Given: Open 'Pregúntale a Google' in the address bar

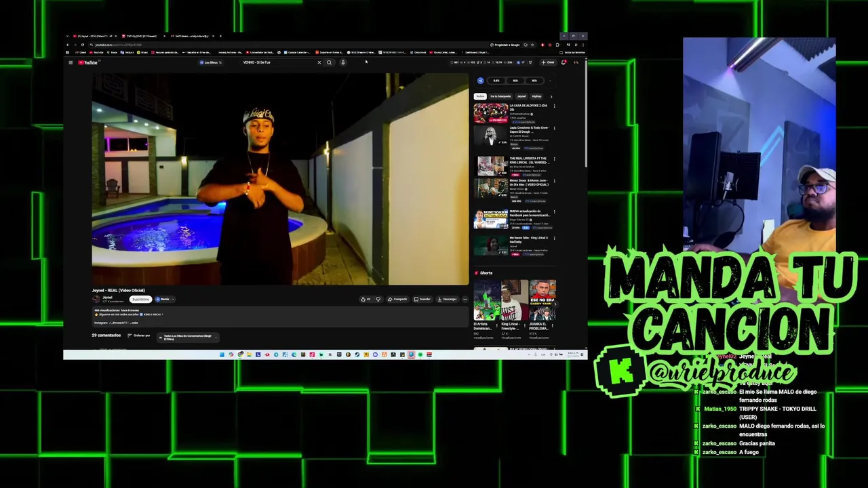Looking at the screenshot, I should (505, 45).
